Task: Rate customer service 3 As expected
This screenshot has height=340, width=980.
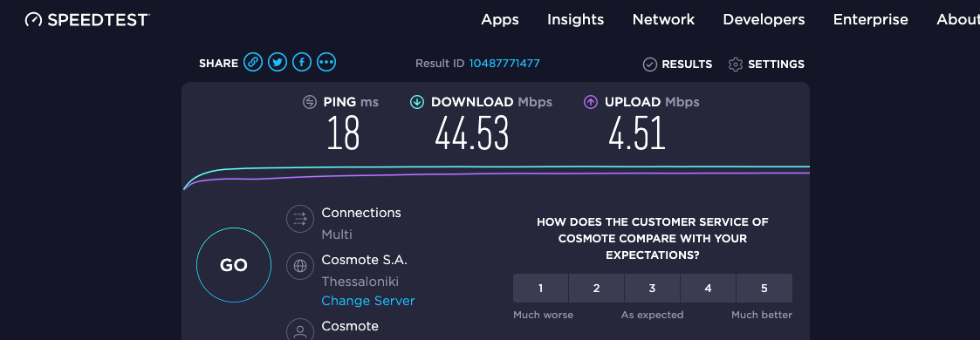Action: pyautogui.click(x=652, y=289)
